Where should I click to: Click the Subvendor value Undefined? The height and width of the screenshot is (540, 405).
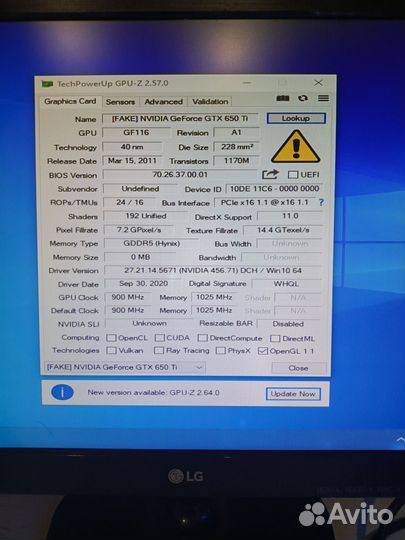(140, 189)
